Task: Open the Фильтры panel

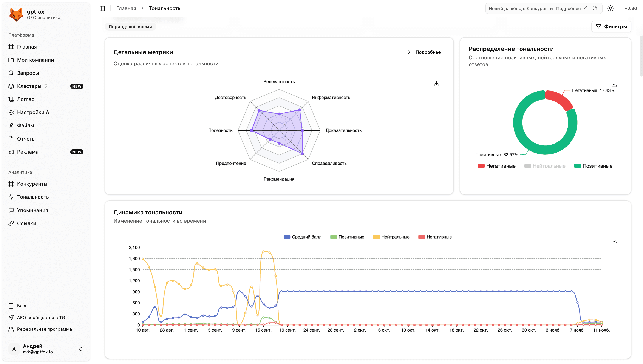Action: click(611, 26)
